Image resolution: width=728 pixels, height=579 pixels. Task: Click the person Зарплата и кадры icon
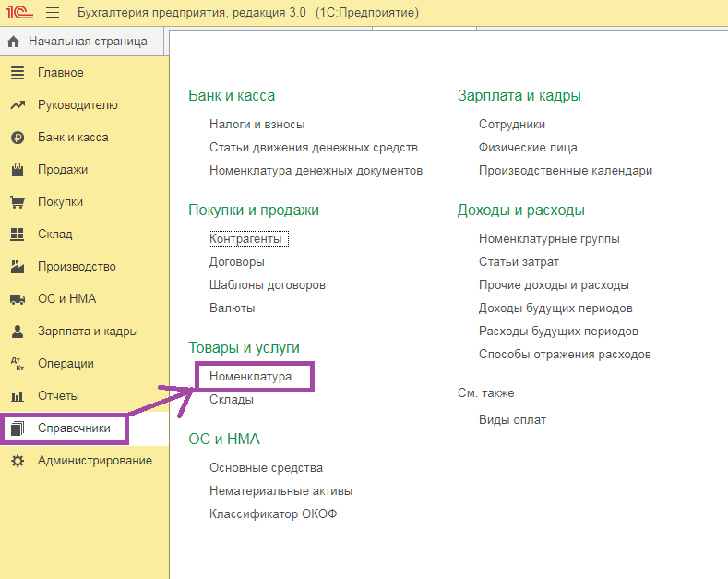(x=18, y=332)
